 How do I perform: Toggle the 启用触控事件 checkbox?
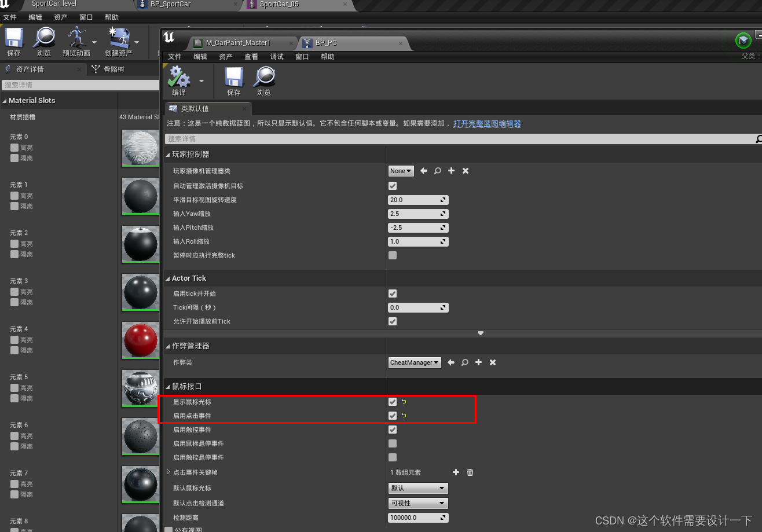coord(393,430)
